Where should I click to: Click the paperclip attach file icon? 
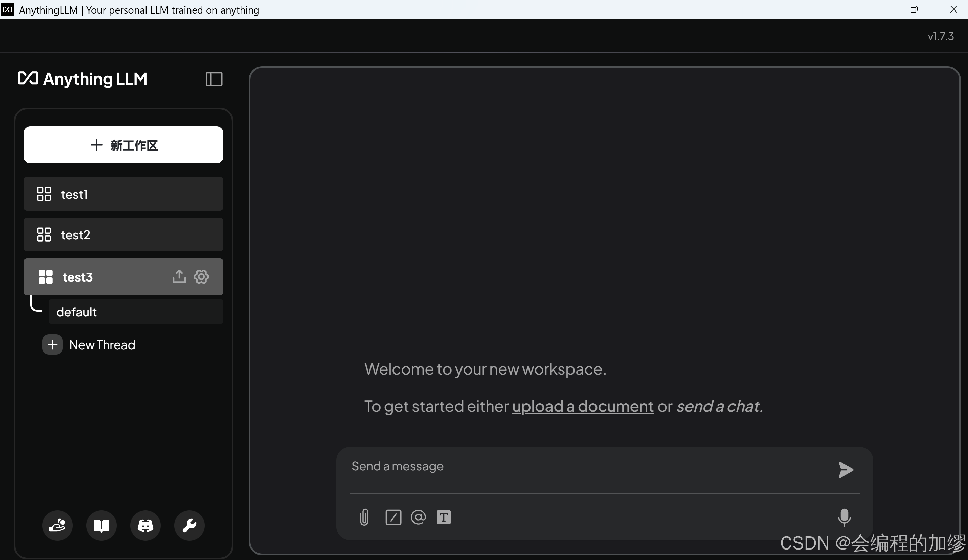[364, 517]
